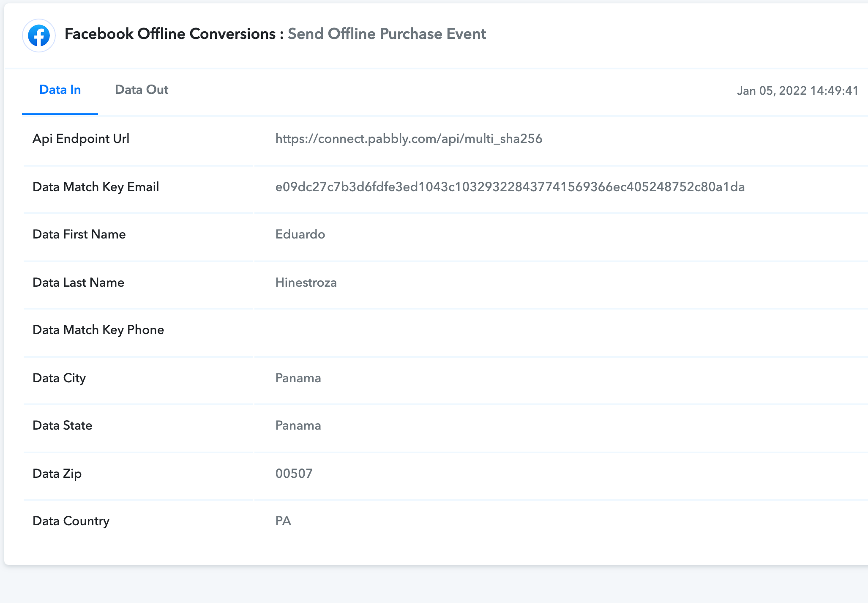Click the Data Country label
This screenshot has height=603, width=868.
[x=71, y=521]
